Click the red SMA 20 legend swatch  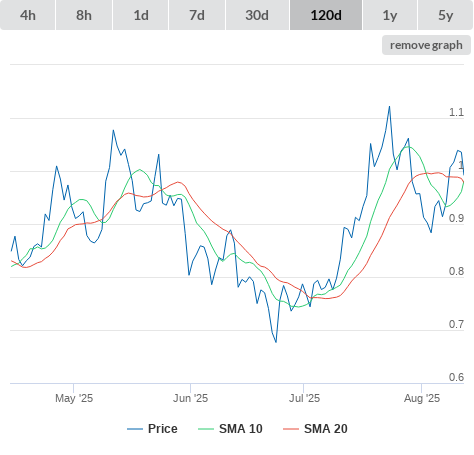291,429
